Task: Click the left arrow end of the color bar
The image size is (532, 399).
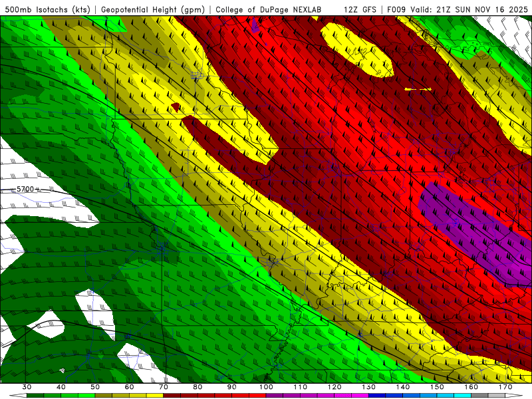Action: pyautogui.click(x=18, y=396)
